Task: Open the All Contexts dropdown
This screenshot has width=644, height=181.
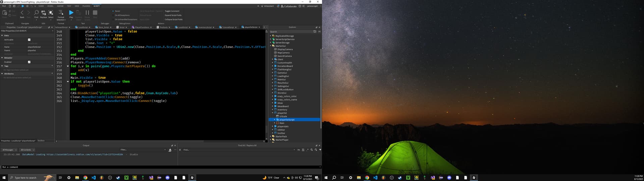Action: [x=27, y=150]
